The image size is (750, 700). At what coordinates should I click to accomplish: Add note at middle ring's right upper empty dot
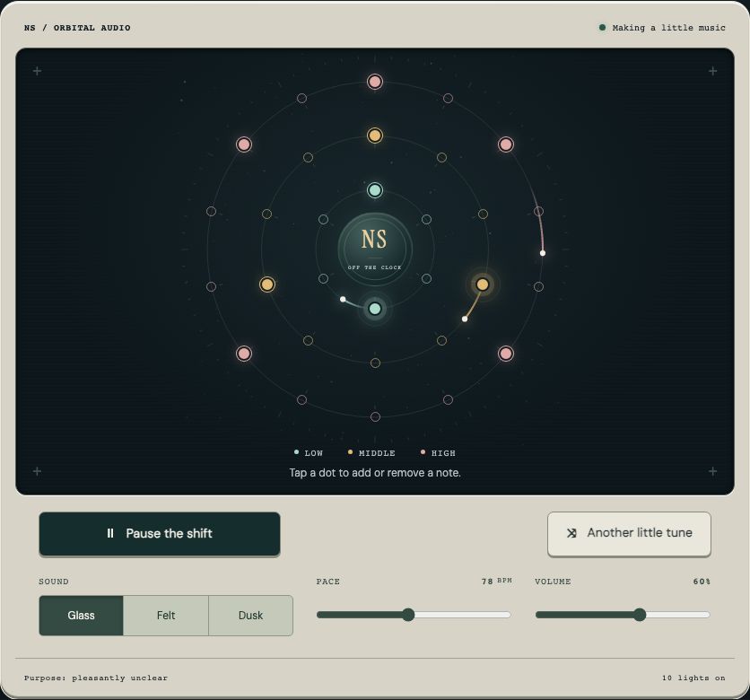tap(483, 214)
